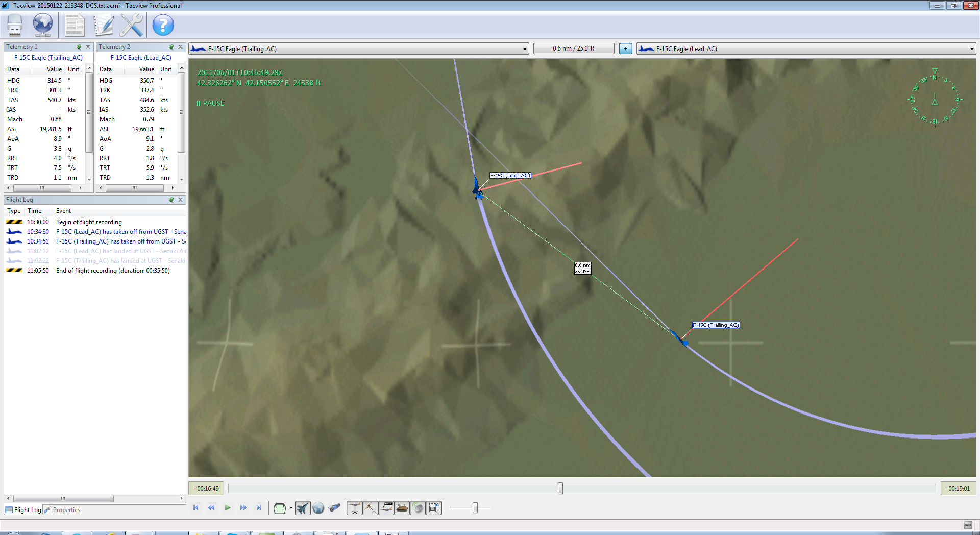The width and height of the screenshot is (980, 535).
Task: Open the report document icon
Action: tap(75, 25)
